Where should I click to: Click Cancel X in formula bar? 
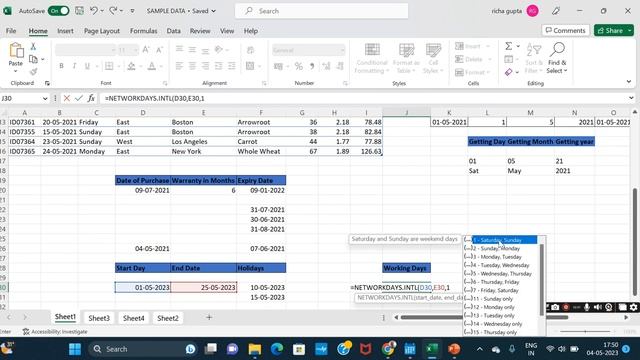click(x=67, y=98)
